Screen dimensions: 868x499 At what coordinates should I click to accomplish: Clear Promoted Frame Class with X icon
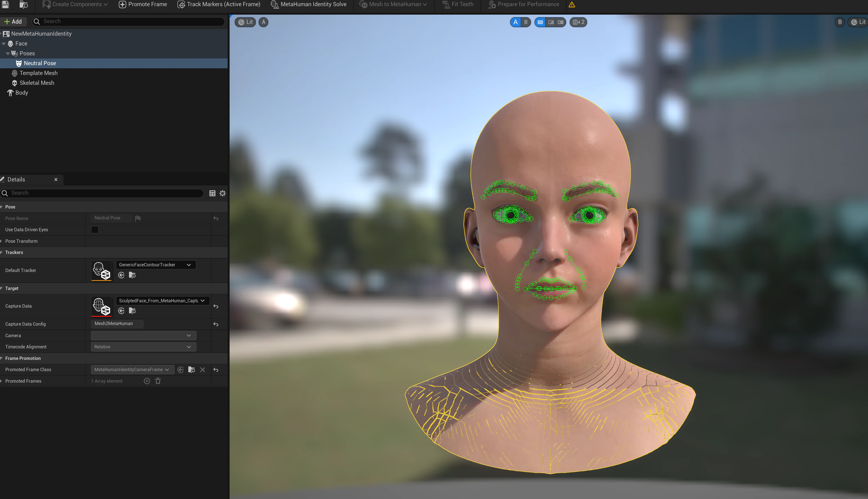[203, 370]
